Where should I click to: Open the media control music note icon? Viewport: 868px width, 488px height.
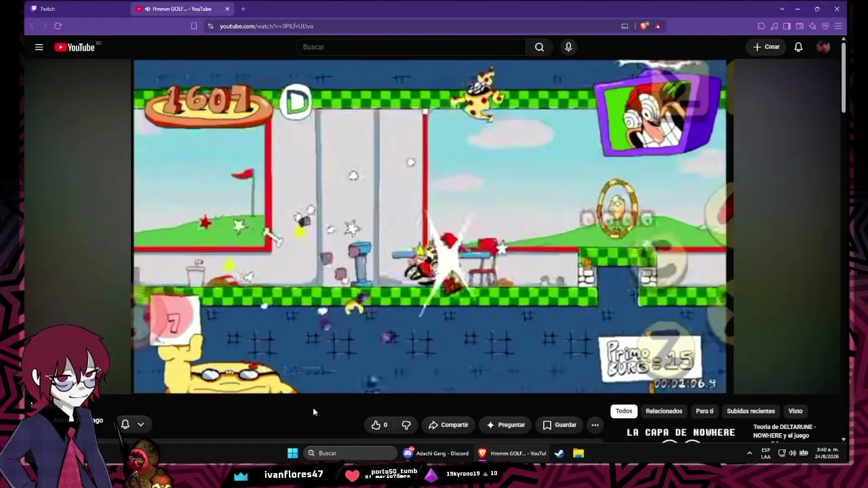pos(774,26)
